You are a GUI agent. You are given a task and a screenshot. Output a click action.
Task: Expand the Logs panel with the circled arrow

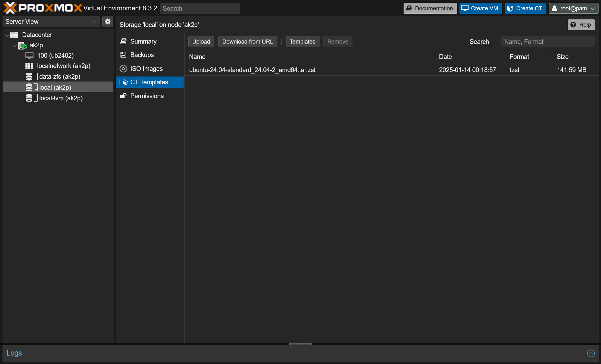coord(591,353)
